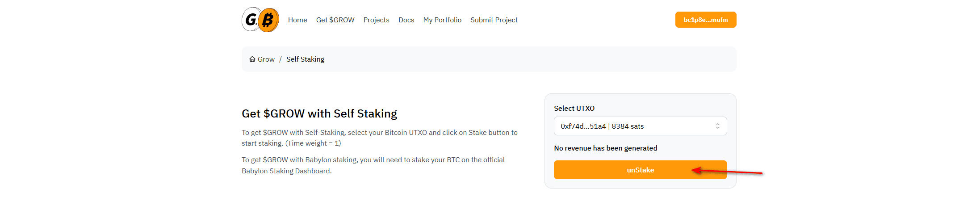Click the 'No revenue has been generated' text
Screen dimensions: 980x218
tap(605, 148)
